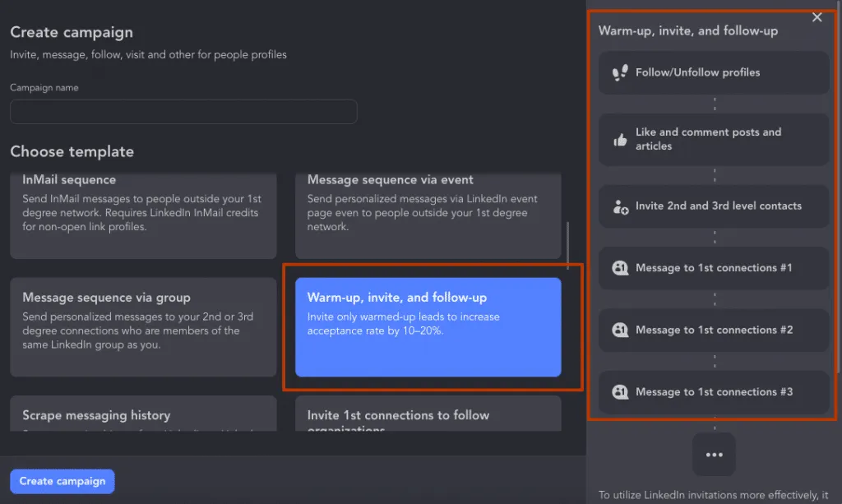The image size is (842, 504).
Task: Open Message to 1st connections #2 step
Action: pos(714,330)
